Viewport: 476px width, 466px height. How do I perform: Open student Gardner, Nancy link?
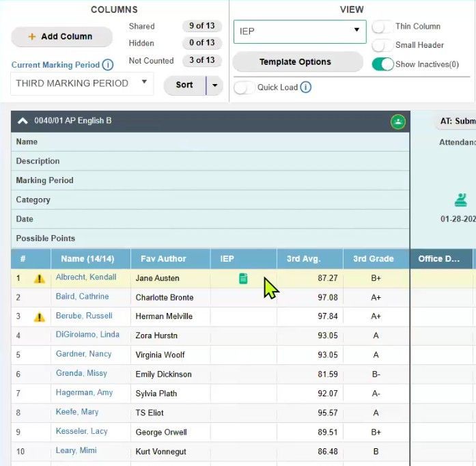83,354
